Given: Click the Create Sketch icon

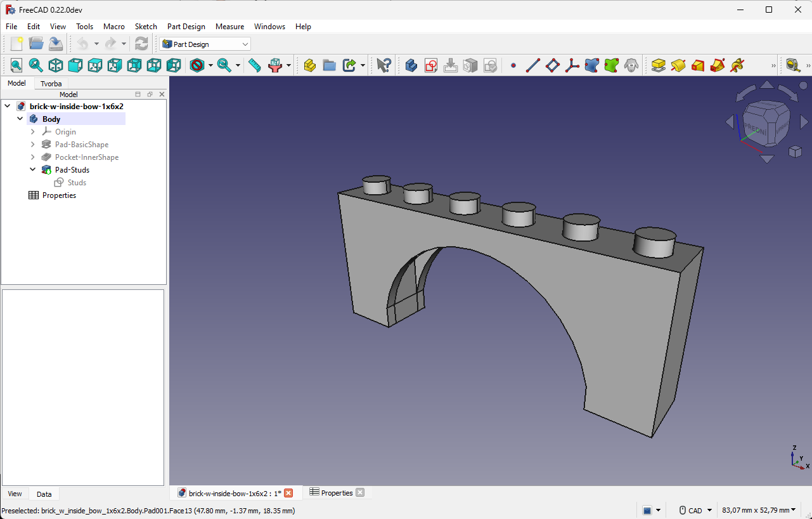Looking at the screenshot, I should [x=431, y=65].
